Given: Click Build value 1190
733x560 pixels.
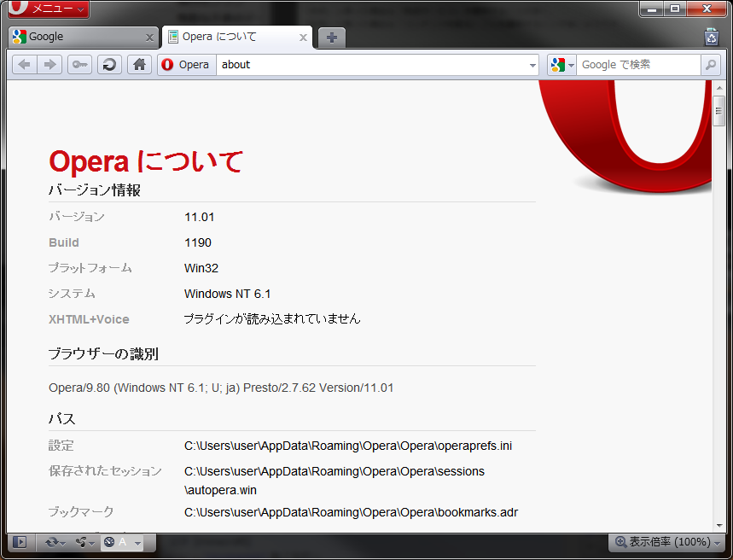Looking at the screenshot, I should (198, 242).
